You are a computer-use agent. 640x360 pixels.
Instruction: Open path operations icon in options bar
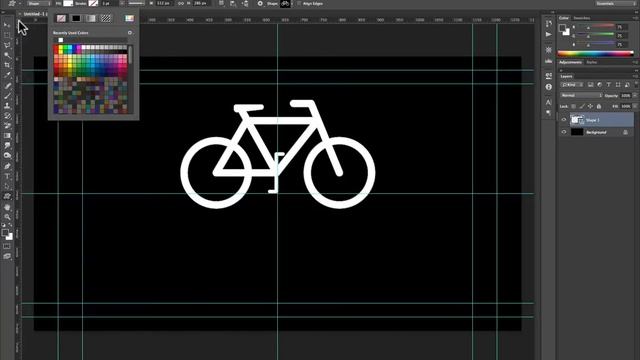[x=221, y=3]
